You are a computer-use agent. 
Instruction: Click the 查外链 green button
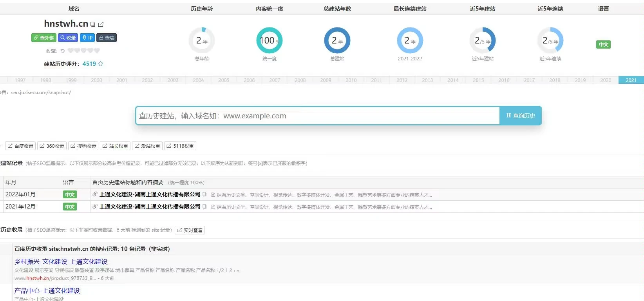44,38
